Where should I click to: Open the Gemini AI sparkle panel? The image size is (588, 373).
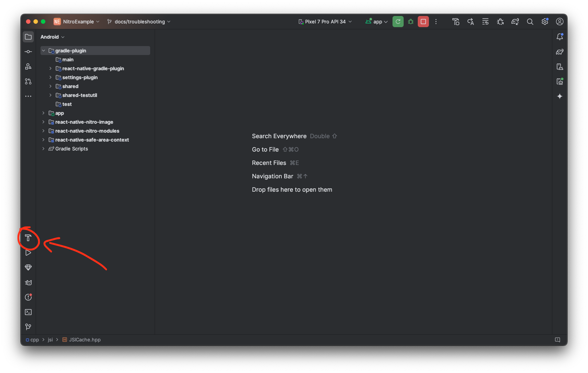point(559,96)
